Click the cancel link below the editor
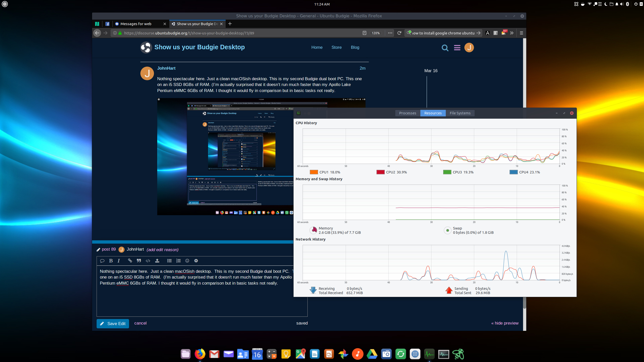Screen dimensions: 644x362 point(140,323)
